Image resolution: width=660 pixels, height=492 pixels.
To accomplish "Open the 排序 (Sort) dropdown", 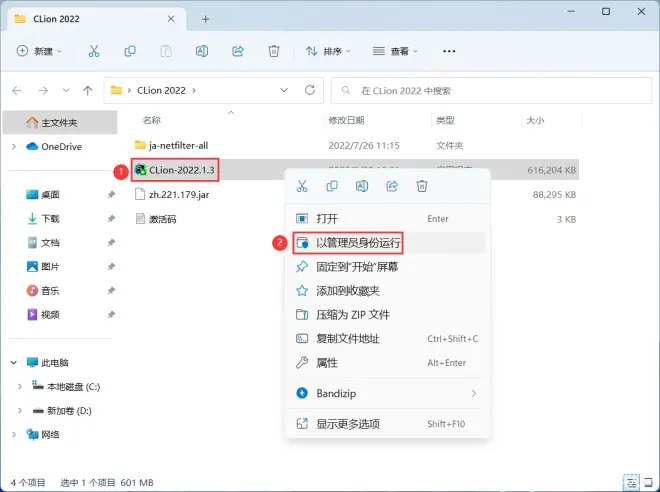I will 328,51.
